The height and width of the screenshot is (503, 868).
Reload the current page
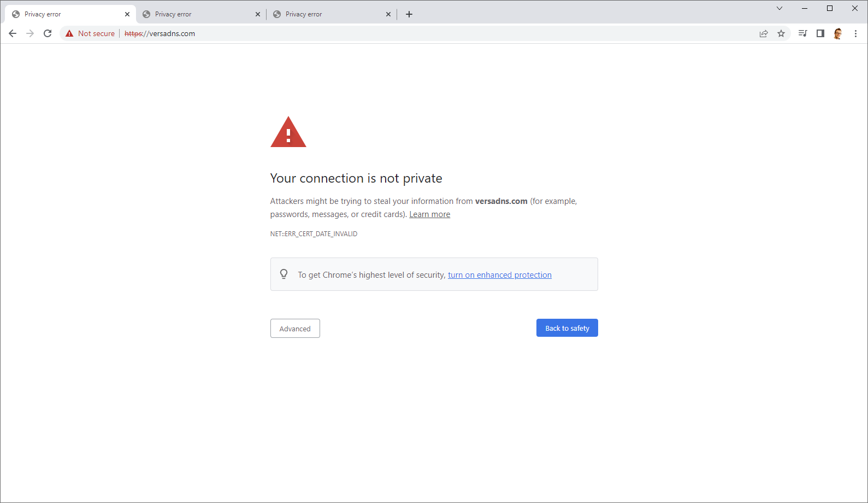pos(48,33)
